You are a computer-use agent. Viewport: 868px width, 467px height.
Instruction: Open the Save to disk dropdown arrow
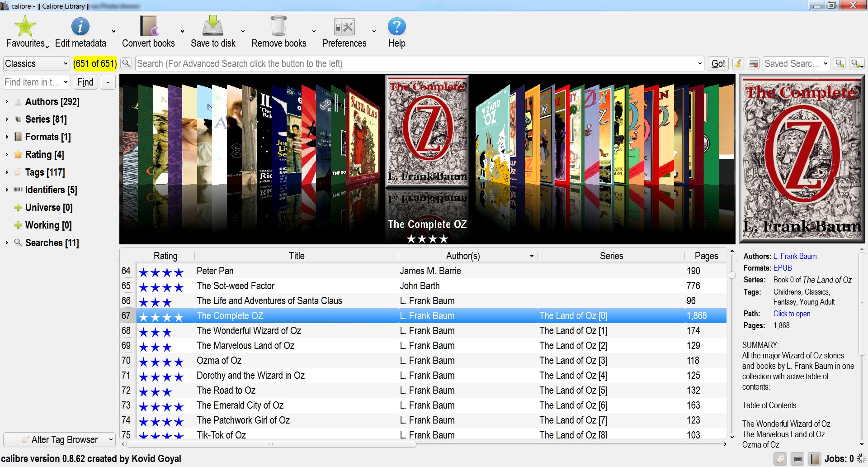(243, 31)
